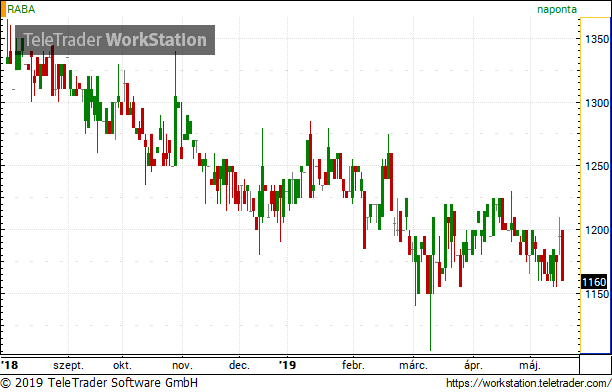The image size is (612, 392).
Task: Click the ápr. month label
Action: pyautogui.click(x=473, y=366)
